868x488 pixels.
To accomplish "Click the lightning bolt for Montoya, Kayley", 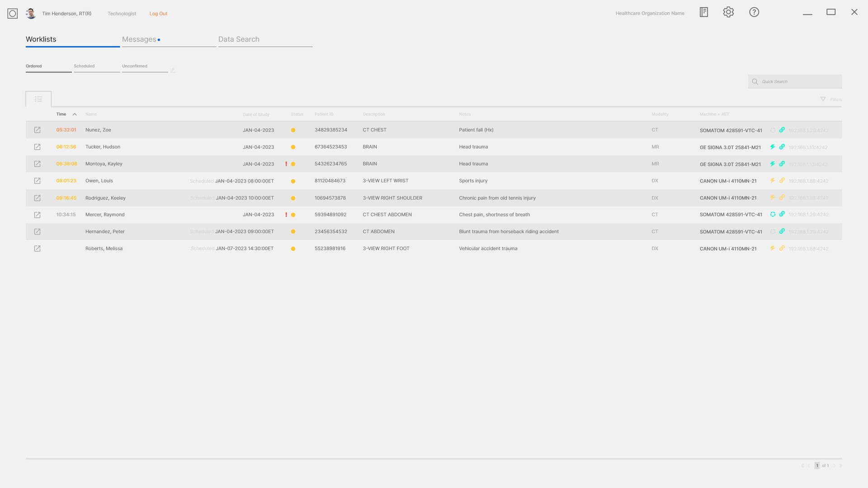I will 773,164.
